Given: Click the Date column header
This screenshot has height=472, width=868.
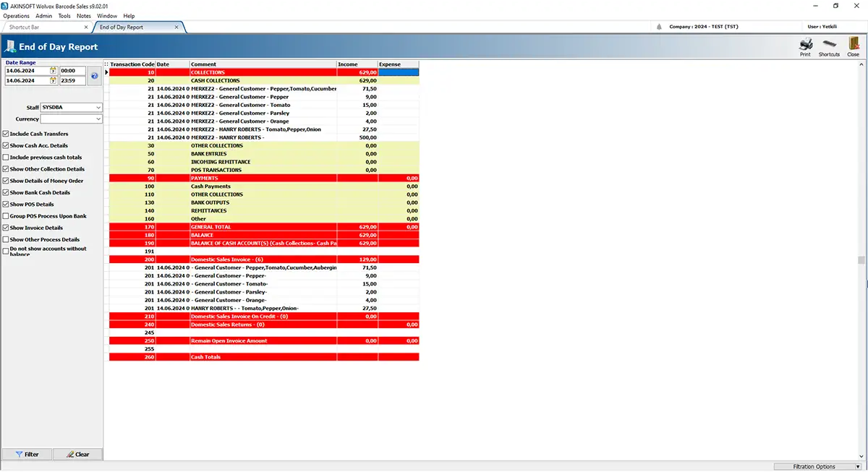Looking at the screenshot, I should tap(173, 64).
